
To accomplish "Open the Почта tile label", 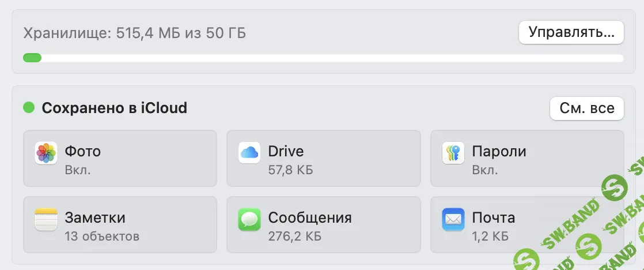I will click(493, 218).
